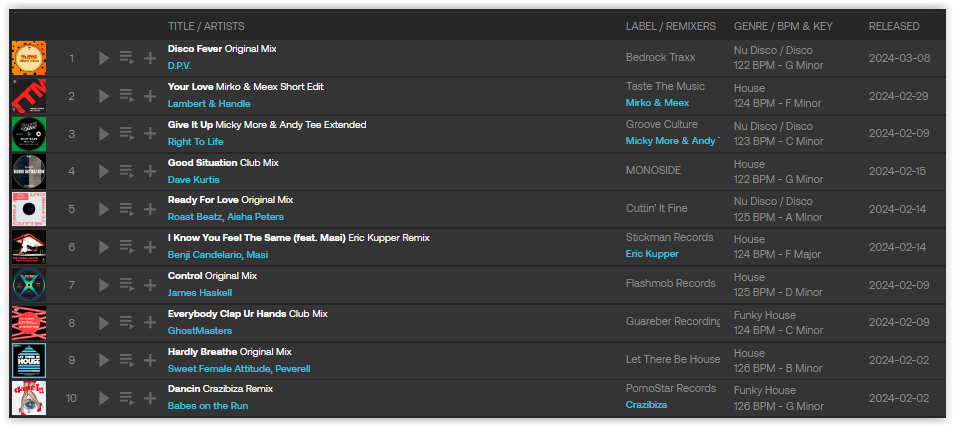This screenshot has width=954, height=426.
Task: Queue the Ready For Love track
Action: [127, 209]
